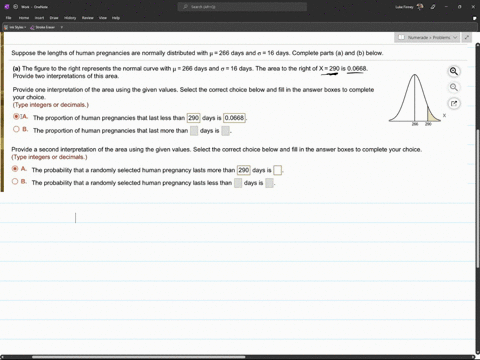Click the user name in the title bar

(404, 7)
